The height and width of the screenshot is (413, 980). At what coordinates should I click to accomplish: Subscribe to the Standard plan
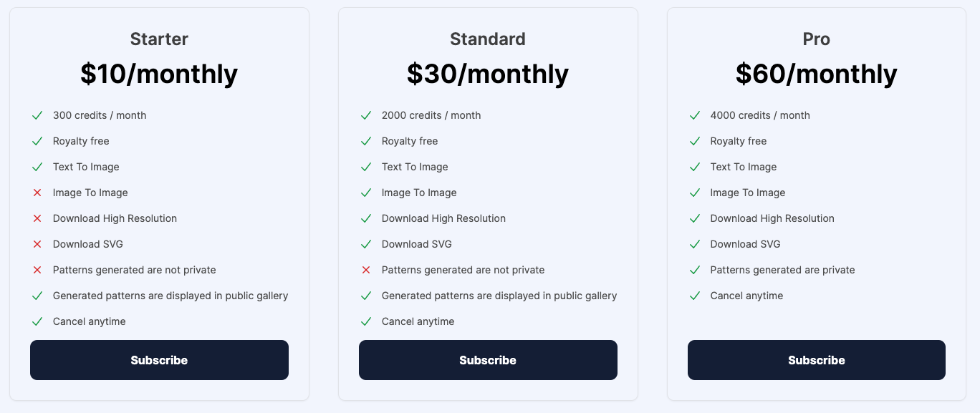488,360
